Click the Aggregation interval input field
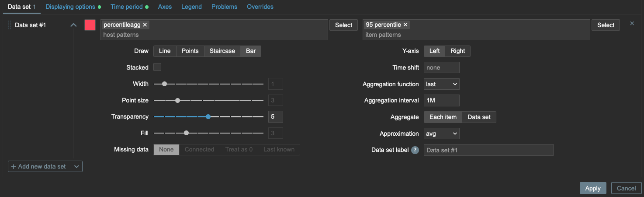Viewport: 644px width, 197px height. click(x=441, y=101)
